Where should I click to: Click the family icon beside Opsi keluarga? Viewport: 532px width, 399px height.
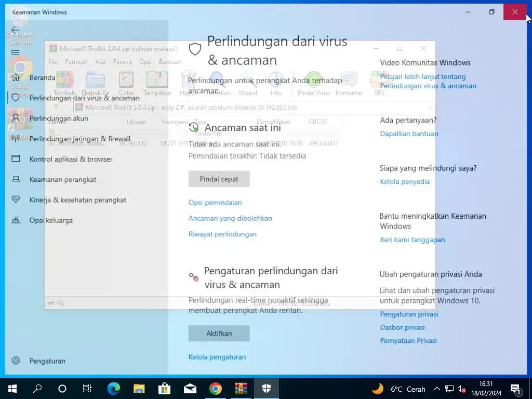16,220
